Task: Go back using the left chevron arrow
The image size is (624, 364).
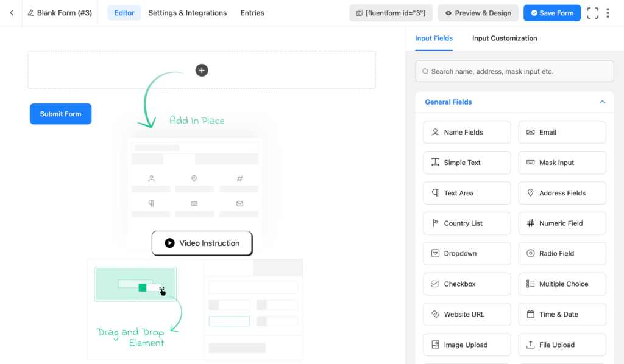Action: [x=12, y=13]
